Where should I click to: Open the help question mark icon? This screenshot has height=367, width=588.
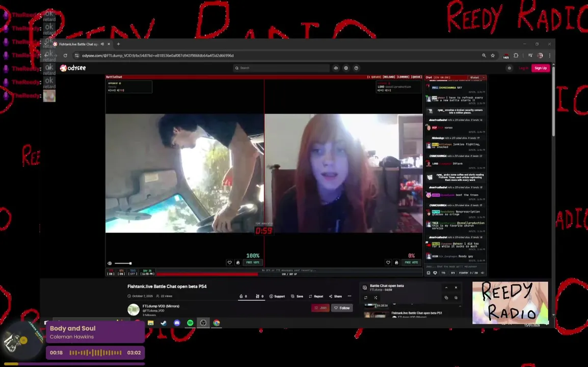click(356, 68)
